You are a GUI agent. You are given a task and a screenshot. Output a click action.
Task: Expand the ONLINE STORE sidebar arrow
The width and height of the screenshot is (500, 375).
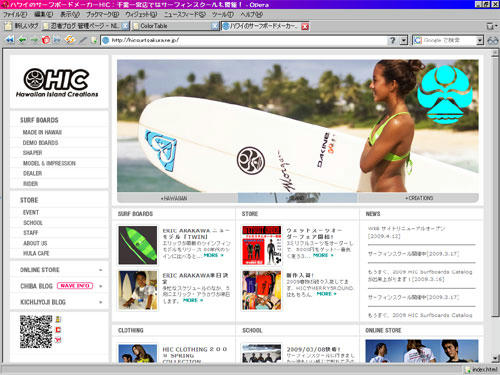[x=101, y=270]
